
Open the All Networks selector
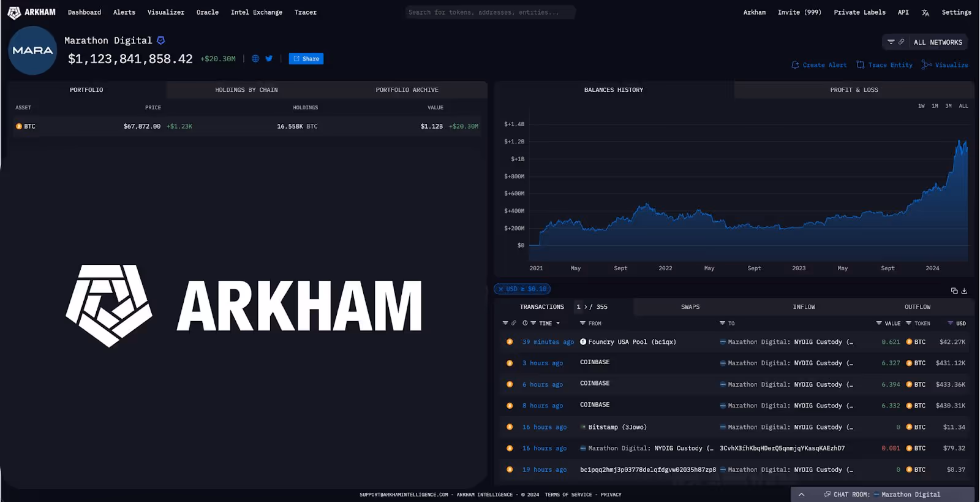(x=938, y=42)
